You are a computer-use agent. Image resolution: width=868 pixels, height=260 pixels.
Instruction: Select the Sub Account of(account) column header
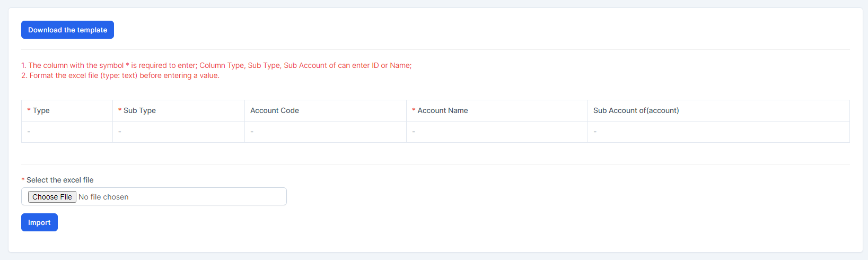pos(636,110)
